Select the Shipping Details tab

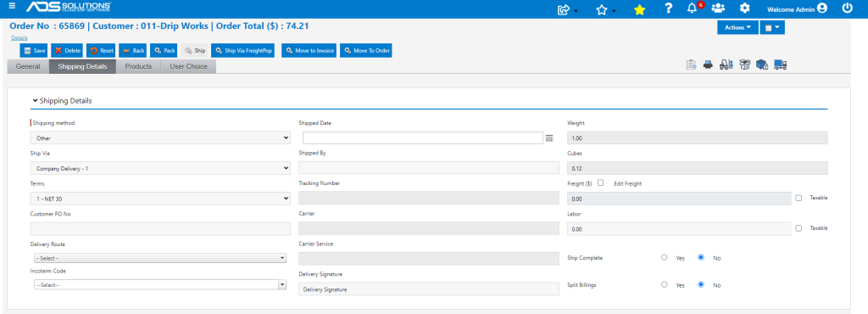pos(82,66)
